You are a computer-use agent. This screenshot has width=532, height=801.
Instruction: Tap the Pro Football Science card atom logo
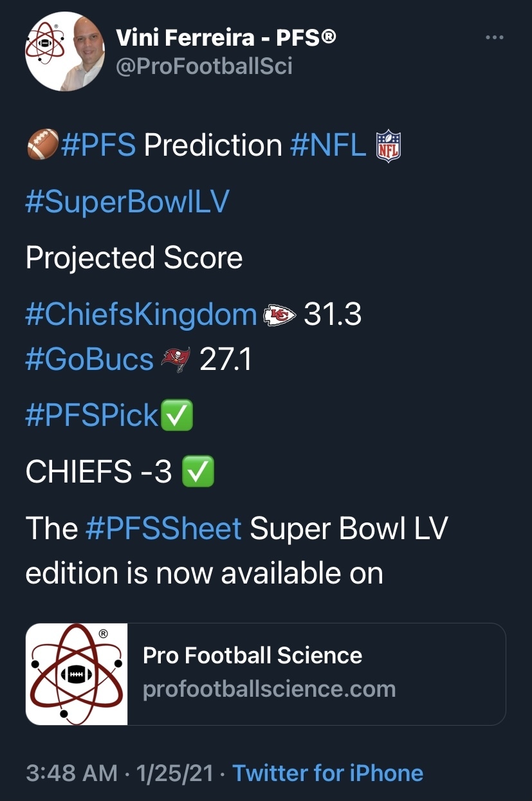click(x=77, y=674)
